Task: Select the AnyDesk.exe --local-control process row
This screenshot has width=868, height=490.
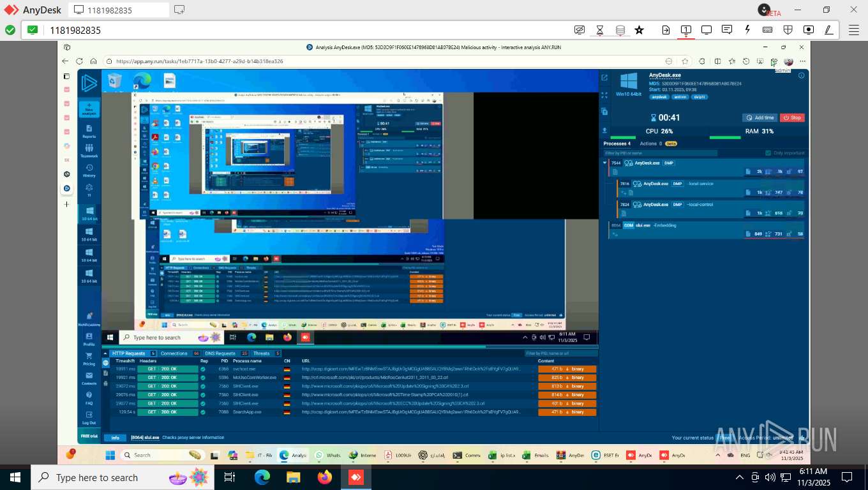Action: [x=711, y=209]
